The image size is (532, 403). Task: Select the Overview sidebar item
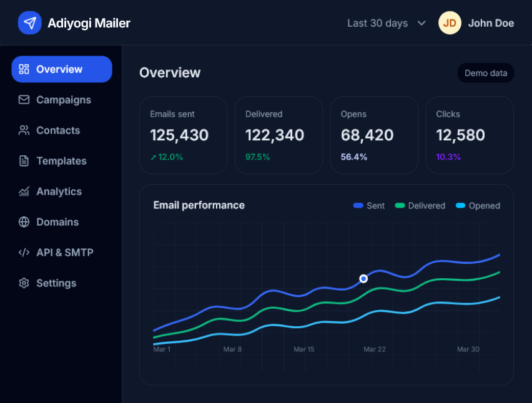click(62, 69)
